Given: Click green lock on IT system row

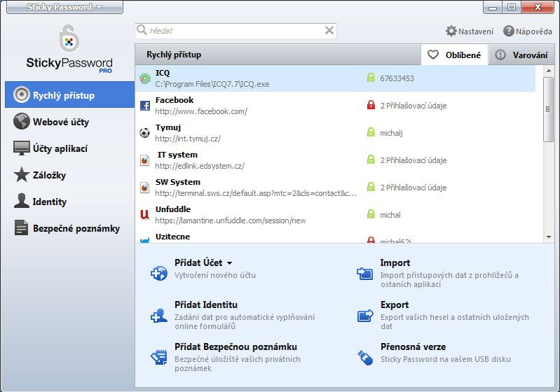Looking at the screenshot, I should click(371, 159).
